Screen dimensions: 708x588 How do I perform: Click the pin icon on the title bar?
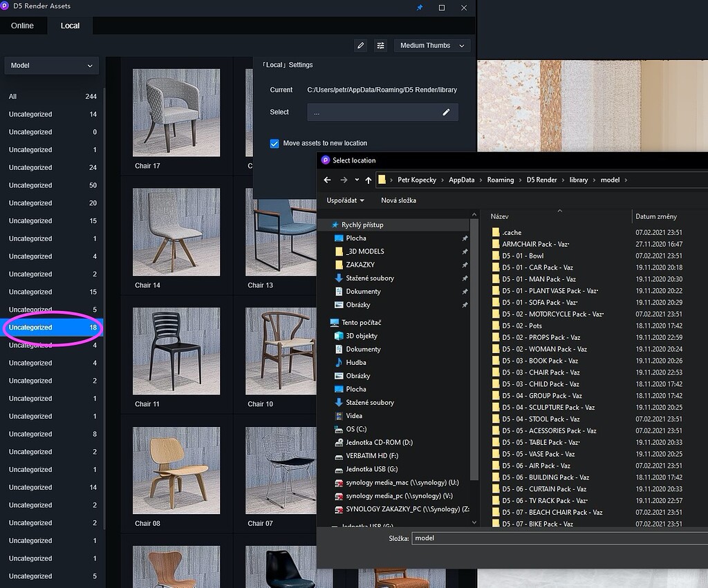[x=420, y=8]
